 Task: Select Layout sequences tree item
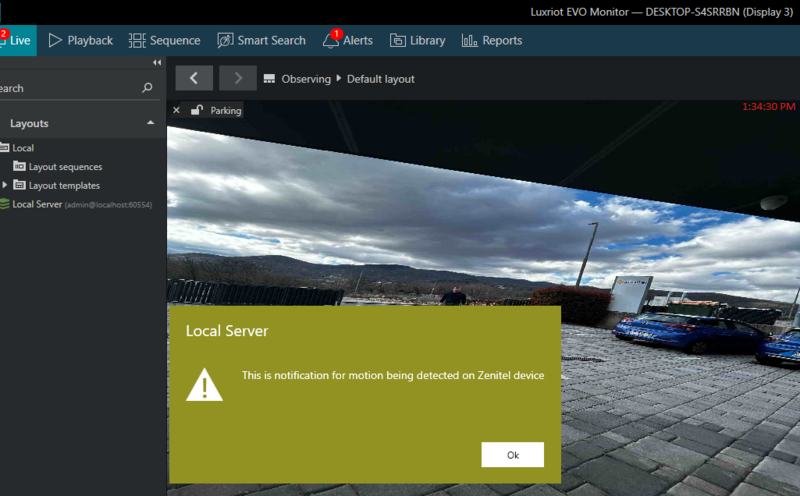65,167
